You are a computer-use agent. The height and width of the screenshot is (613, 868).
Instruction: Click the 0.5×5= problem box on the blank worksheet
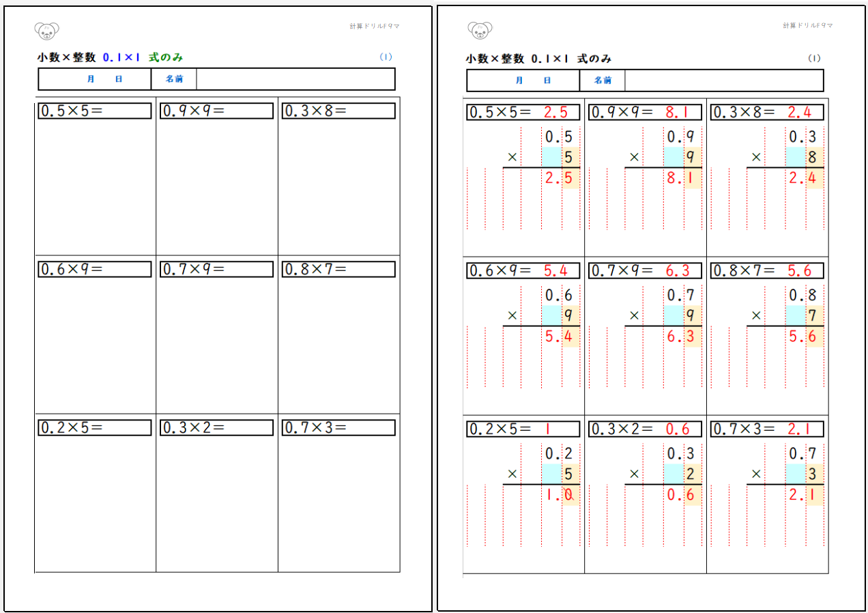click(95, 111)
